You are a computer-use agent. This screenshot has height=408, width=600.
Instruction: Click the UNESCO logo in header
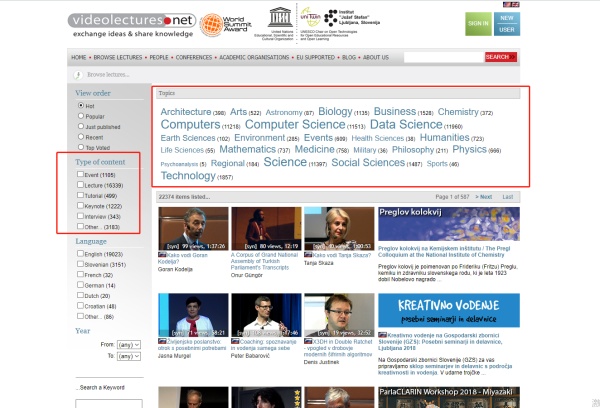click(275, 17)
